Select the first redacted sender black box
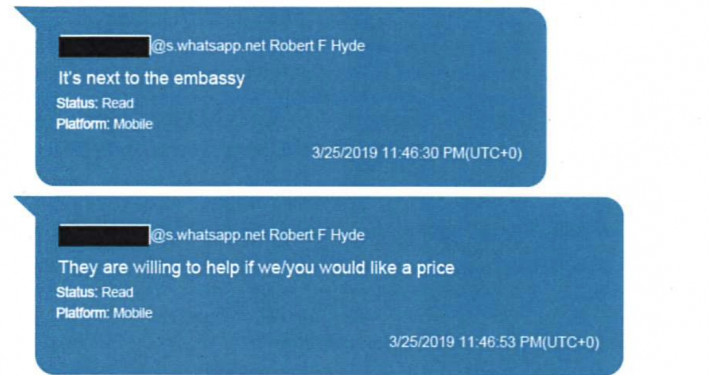The height and width of the screenshot is (375, 710). tap(104, 46)
